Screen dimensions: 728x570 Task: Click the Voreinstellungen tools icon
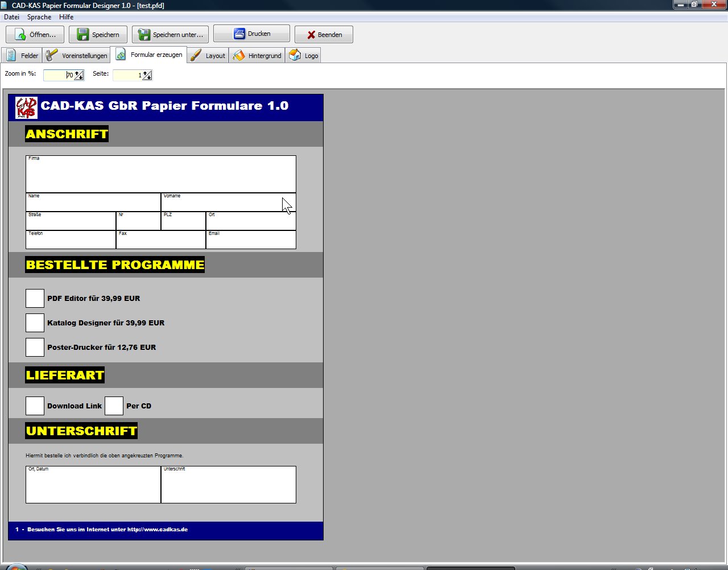(52, 55)
